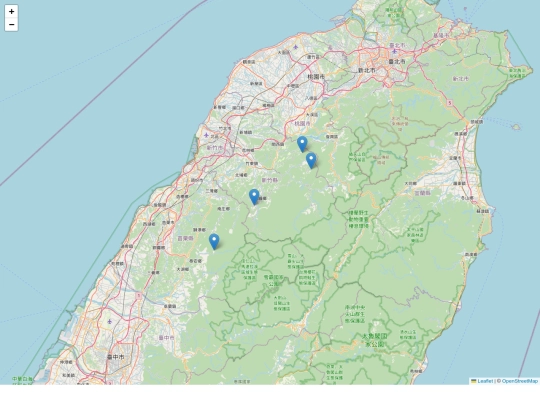Screen dimensions: 540x405
Task: Click the purple 新竹縣 county label
Action: click(270, 180)
